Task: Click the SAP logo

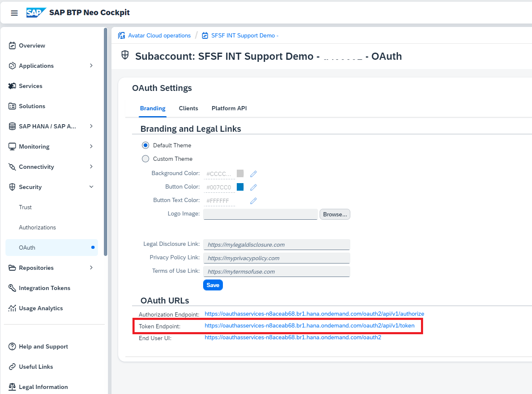Action: tap(36, 13)
